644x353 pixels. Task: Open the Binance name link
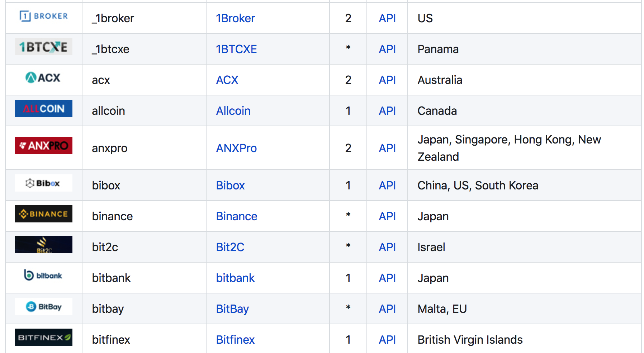[x=237, y=216]
